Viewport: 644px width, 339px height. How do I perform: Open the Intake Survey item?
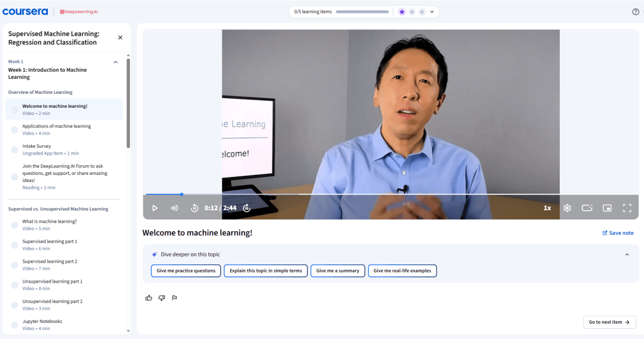pos(64,149)
